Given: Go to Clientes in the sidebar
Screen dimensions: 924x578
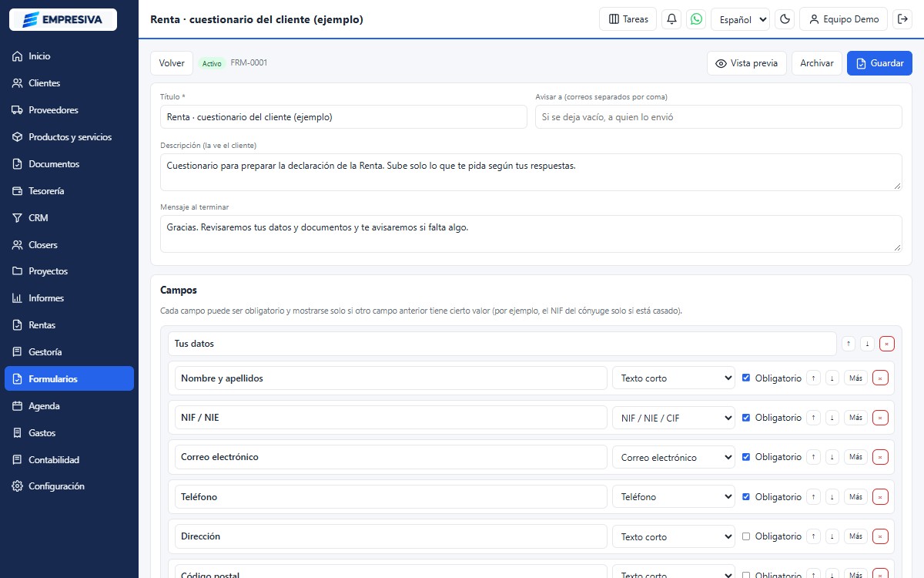Looking at the screenshot, I should click(x=69, y=83).
